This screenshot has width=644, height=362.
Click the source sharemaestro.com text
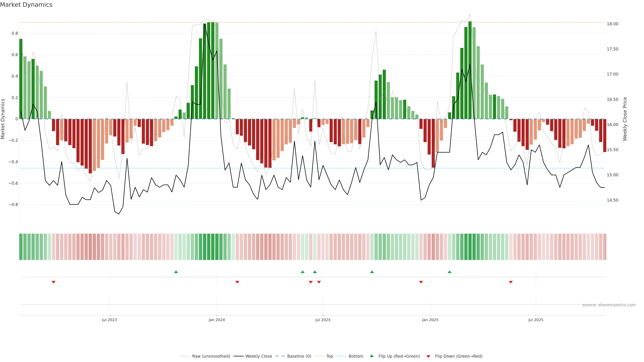pyautogui.click(x=609, y=305)
